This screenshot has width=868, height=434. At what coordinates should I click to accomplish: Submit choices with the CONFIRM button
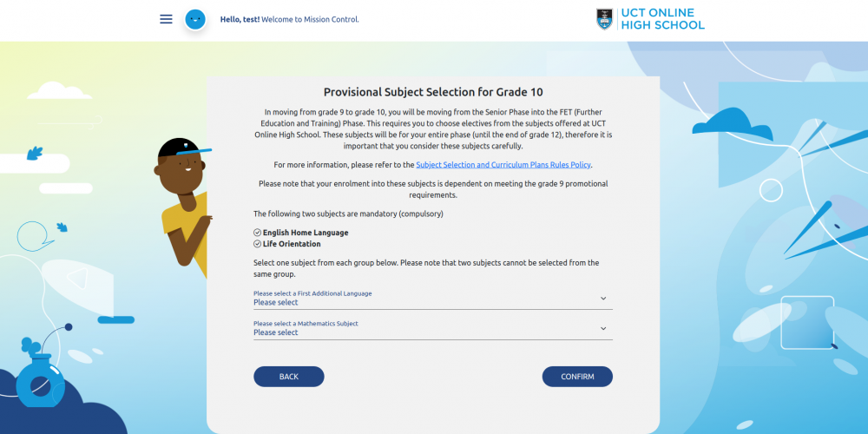point(577,377)
